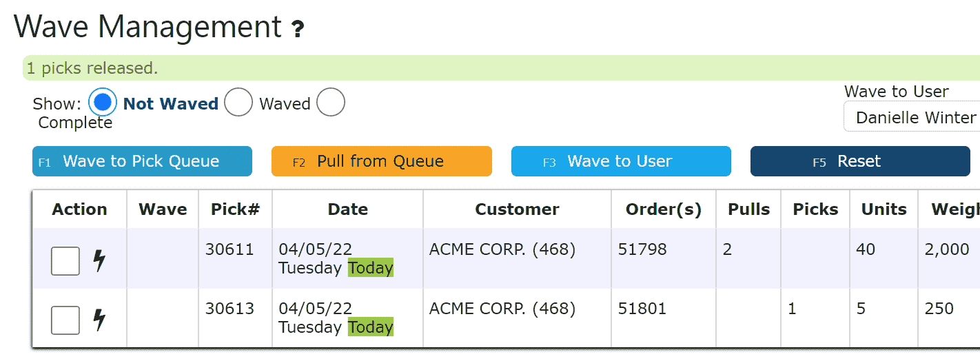Screen dimensions: 980x361
Task: Click order number 51798
Action: [x=642, y=249]
